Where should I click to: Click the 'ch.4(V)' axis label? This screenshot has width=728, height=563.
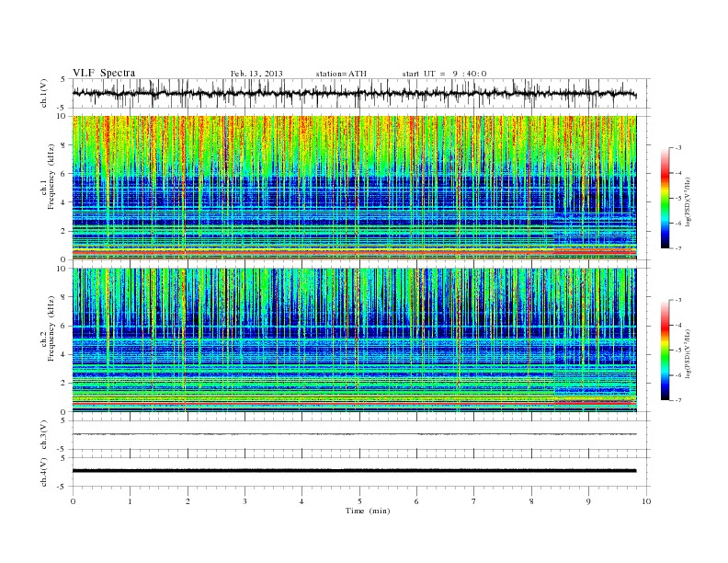tap(44, 472)
